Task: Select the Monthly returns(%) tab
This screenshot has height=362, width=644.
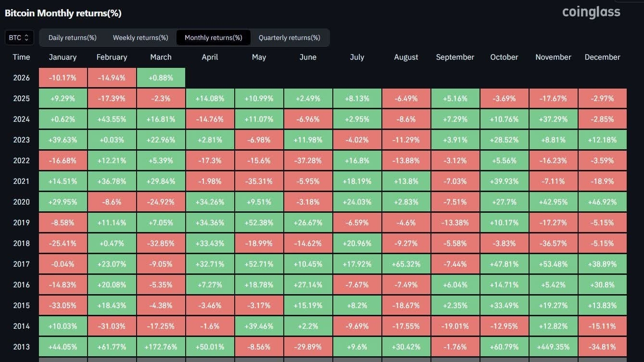Action: click(214, 38)
